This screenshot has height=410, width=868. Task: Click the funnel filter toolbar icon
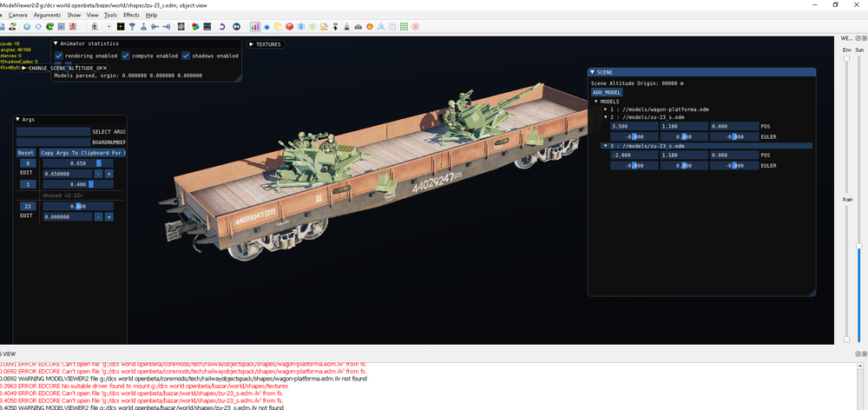click(x=132, y=26)
